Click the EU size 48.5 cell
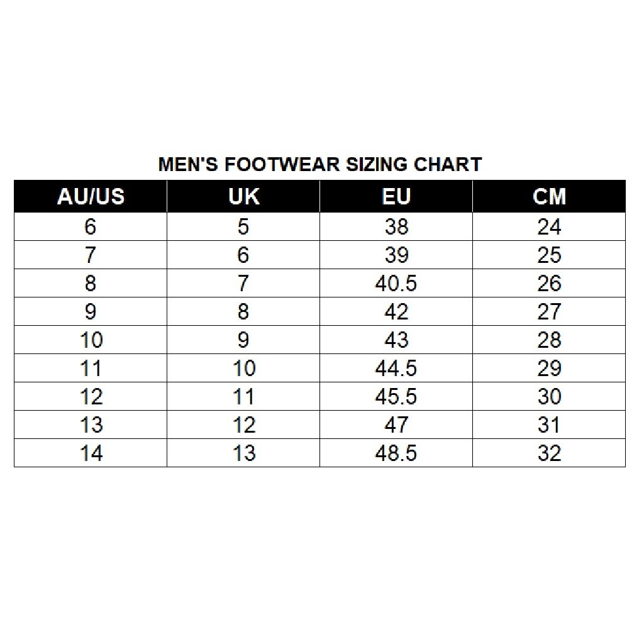 (396, 453)
